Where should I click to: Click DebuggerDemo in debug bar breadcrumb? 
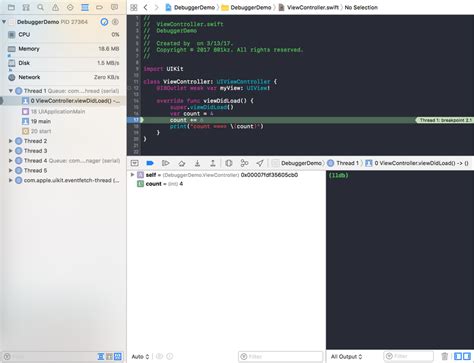[x=297, y=163]
